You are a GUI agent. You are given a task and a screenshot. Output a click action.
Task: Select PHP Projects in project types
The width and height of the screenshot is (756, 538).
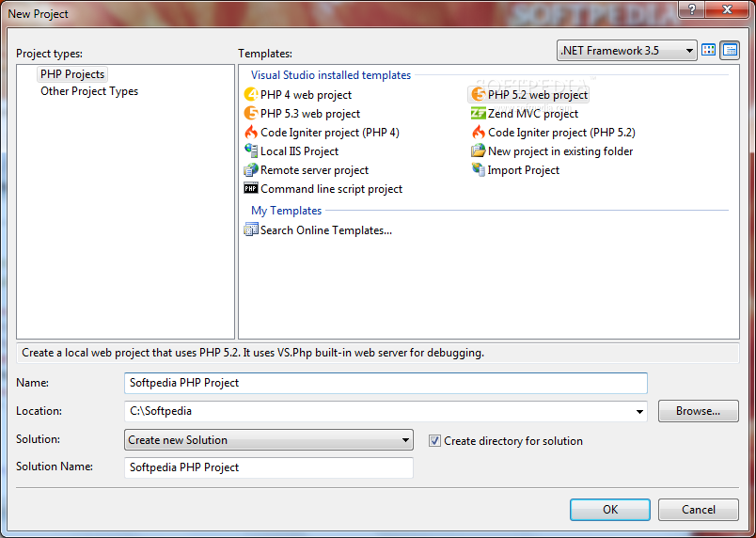72,74
